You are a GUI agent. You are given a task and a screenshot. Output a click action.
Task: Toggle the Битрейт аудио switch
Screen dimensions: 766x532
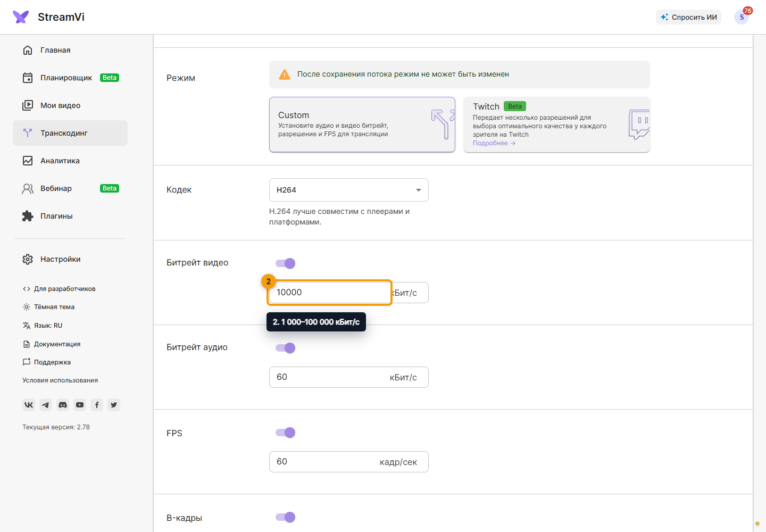click(x=285, y=348)
